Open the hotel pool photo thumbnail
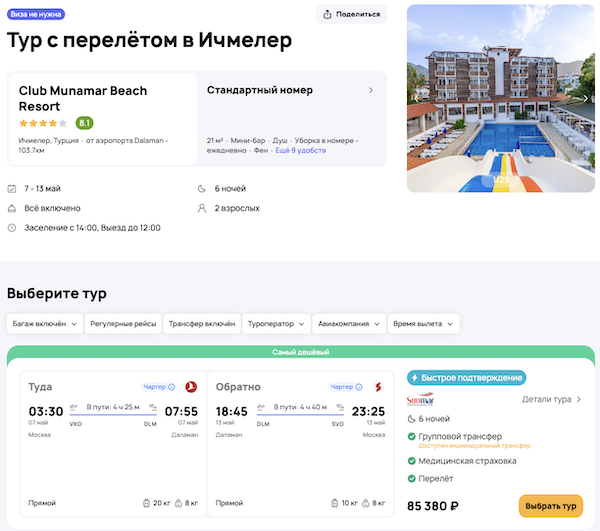The image size is (600, 531). pos(499,98)
